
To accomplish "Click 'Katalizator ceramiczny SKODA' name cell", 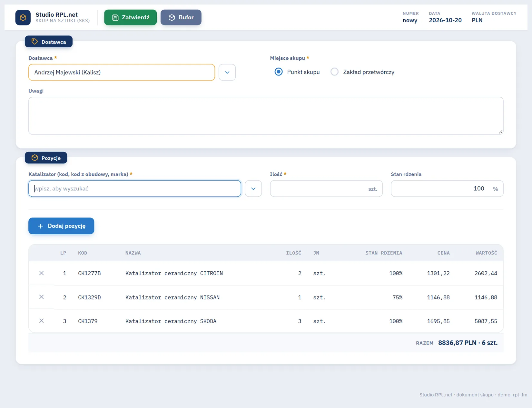I will 171,321.
